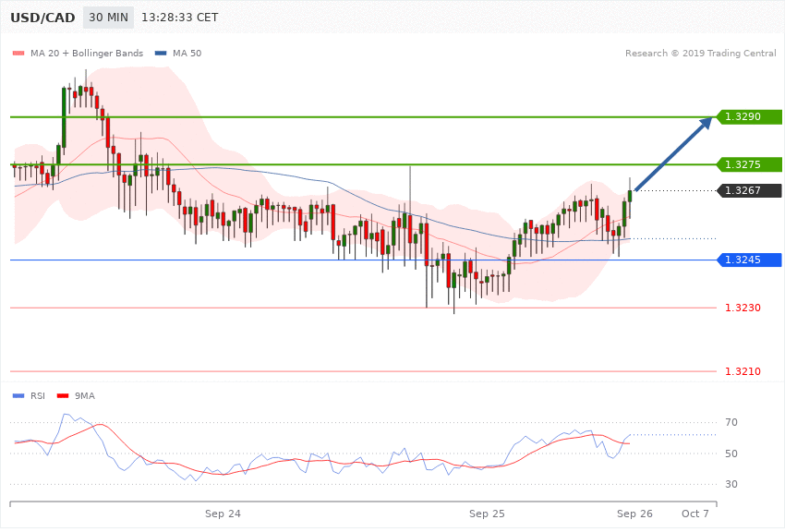
Task: Click the pink MA 20 legend swatch
Action: point(18,53)
